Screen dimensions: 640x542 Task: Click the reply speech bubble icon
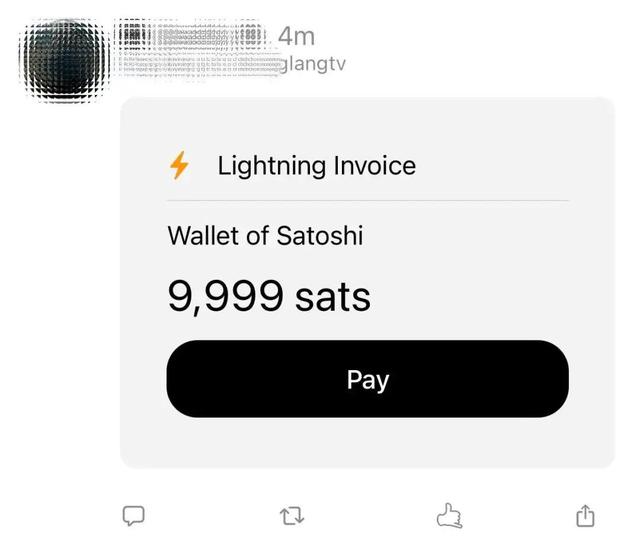point(133,515)
